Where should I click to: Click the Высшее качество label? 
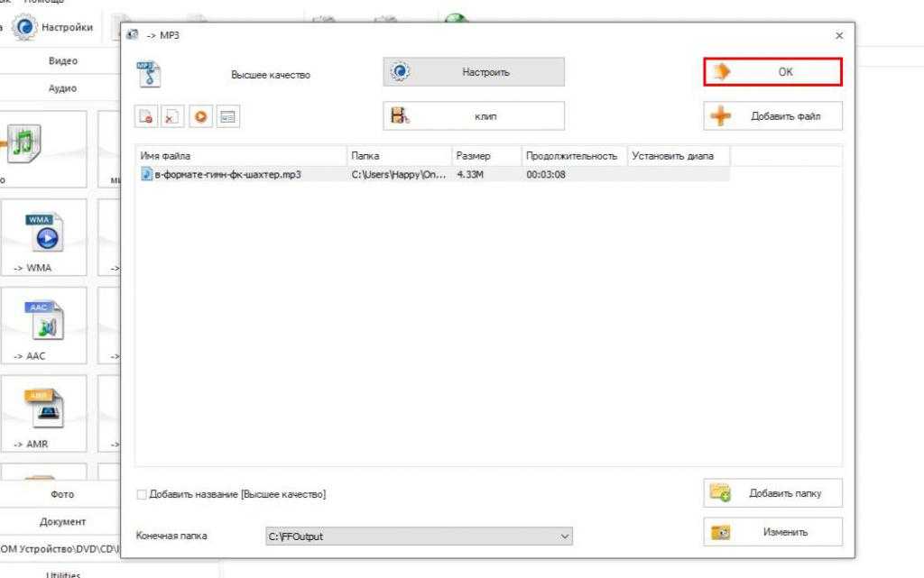coord(271,75)
